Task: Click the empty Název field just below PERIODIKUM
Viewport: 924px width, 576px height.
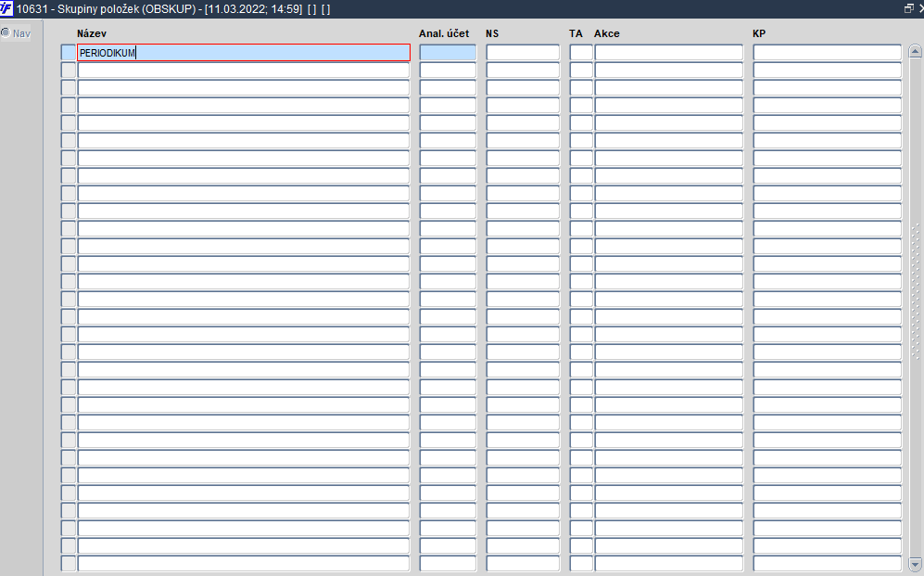Action: [244, 70]
